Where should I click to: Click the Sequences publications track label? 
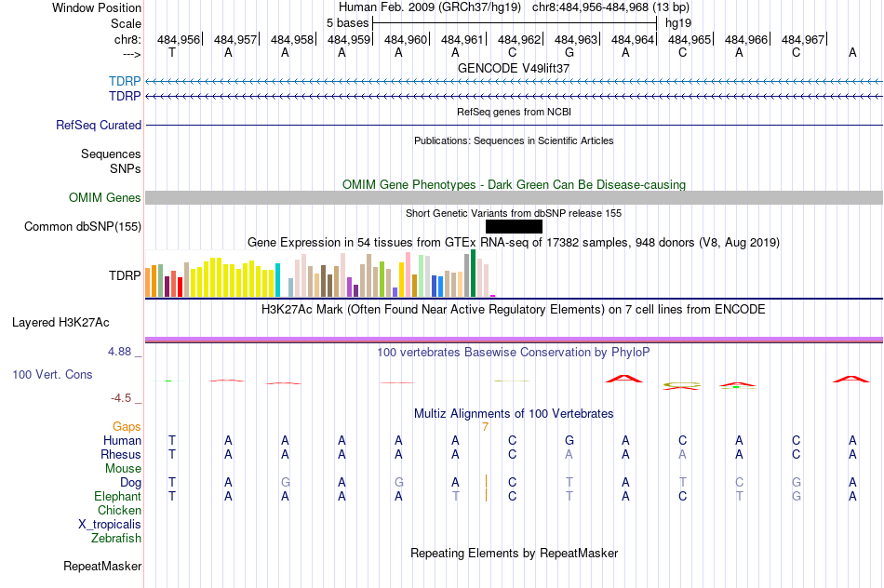tap(111, 154)
